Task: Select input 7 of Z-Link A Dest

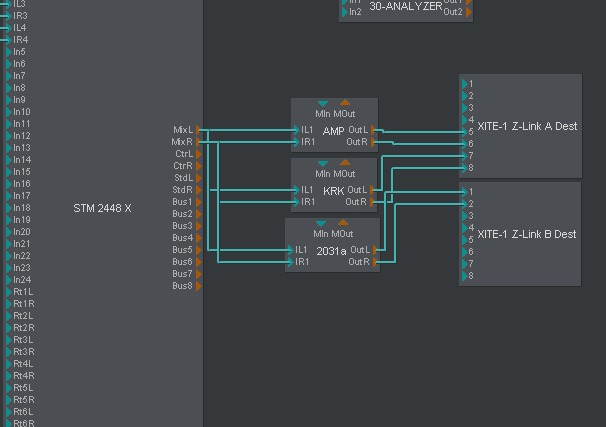Action: point(465,156)
